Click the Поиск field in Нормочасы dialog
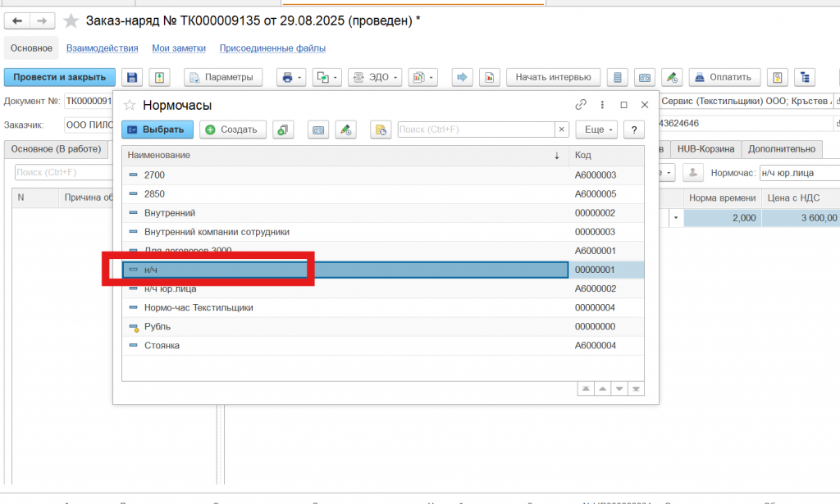This screenshot has width=840, height=504. click(476, 129)
